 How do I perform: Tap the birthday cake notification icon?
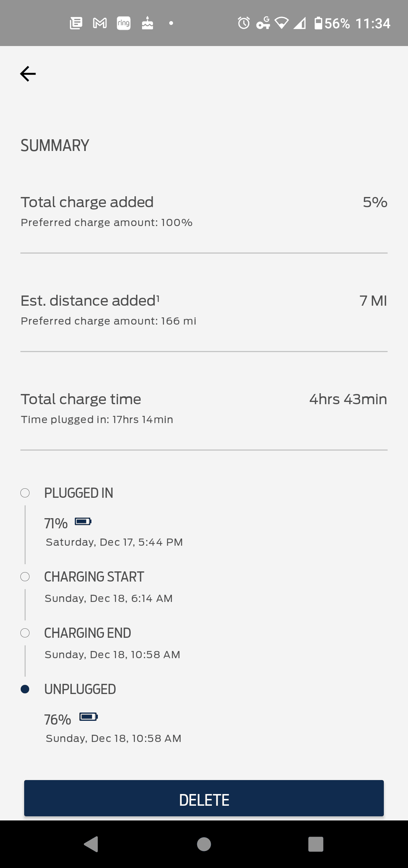tap(147, 23)
